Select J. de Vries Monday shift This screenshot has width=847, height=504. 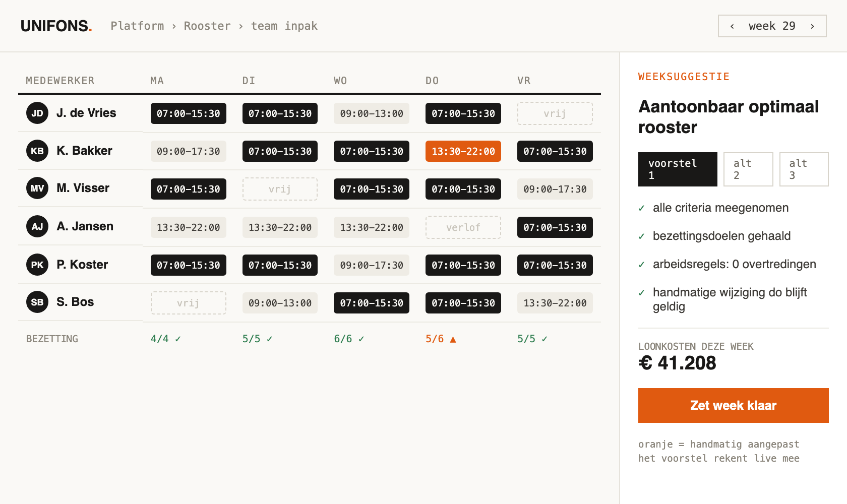click(189, 113)
